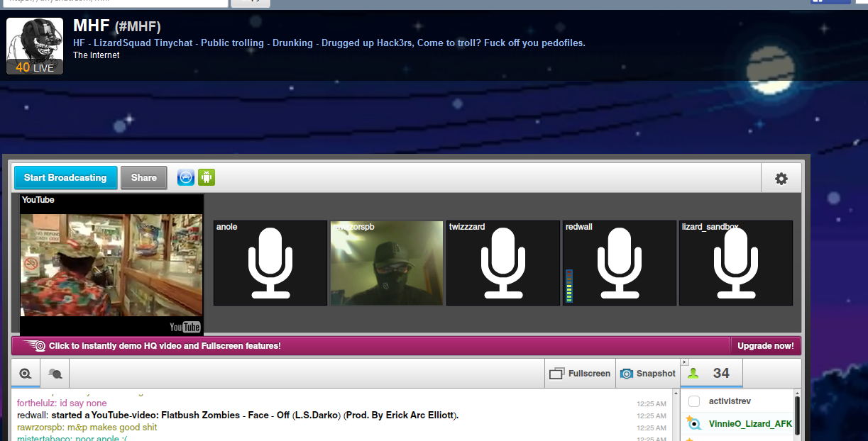Open the iOS App Store icon
This screenshot has width=868, height=441.
pyautogui.click(x=186, y=177)
